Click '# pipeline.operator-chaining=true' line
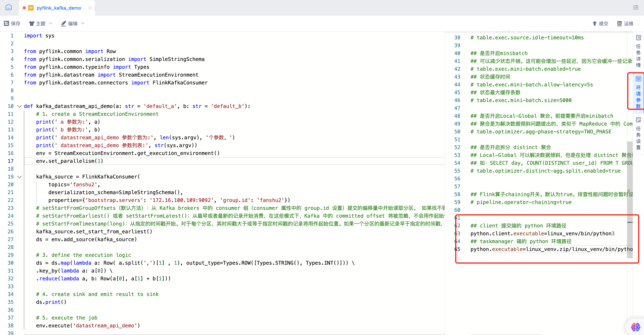Image resolution: width=644 pixels, height=335 pixels. tap(521, 202)
